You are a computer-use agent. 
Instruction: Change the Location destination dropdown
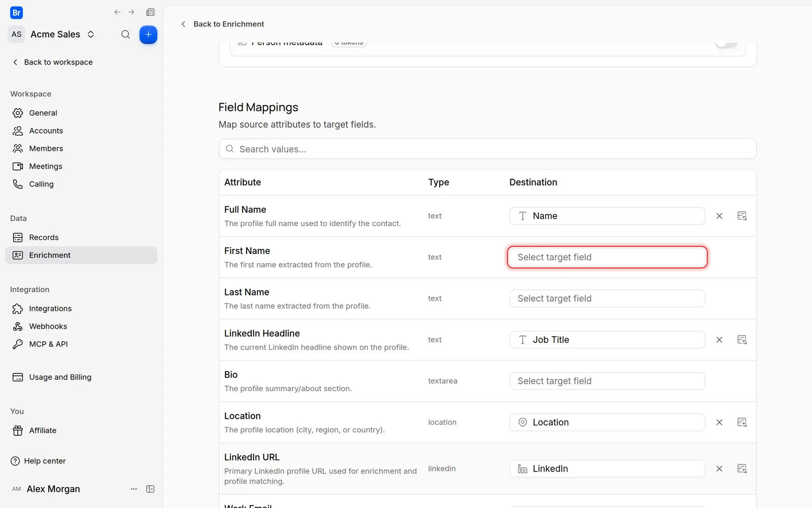click(607, 422)
